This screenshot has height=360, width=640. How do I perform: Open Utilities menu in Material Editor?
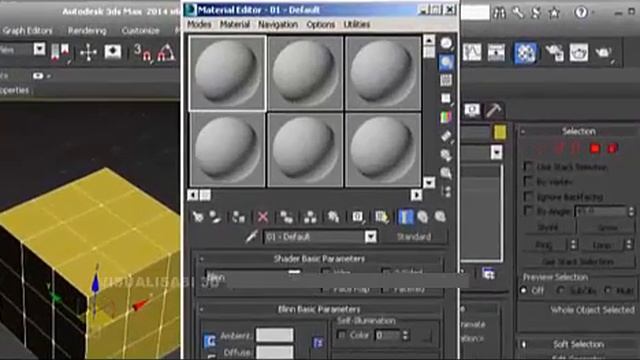pos(357,24)
